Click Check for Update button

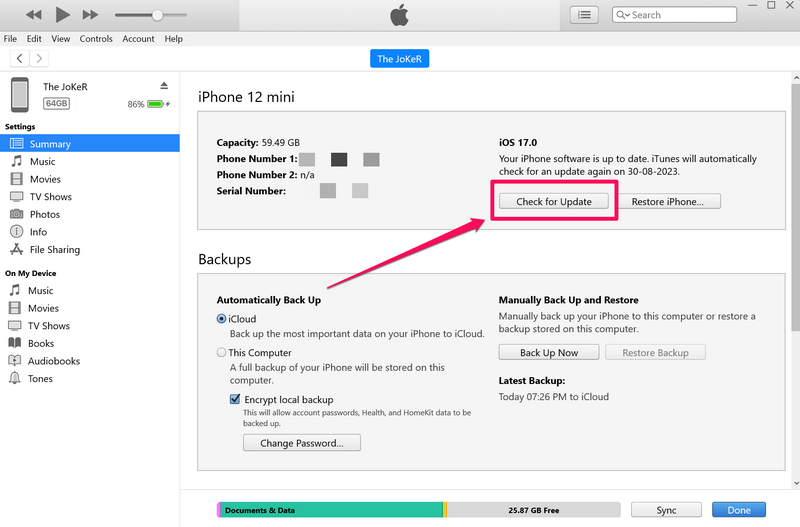click(554, 202)
